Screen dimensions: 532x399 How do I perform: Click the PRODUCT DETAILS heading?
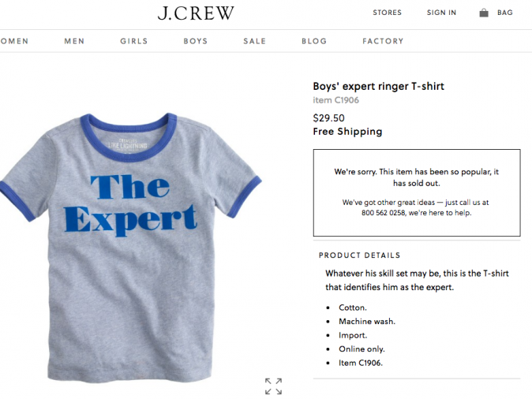pos(360,255)
